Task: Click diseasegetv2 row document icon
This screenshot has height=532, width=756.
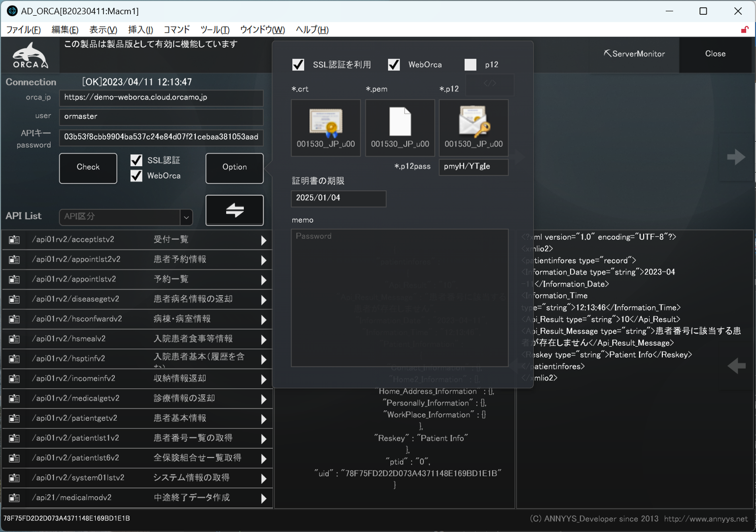Action: coord(14,299)
